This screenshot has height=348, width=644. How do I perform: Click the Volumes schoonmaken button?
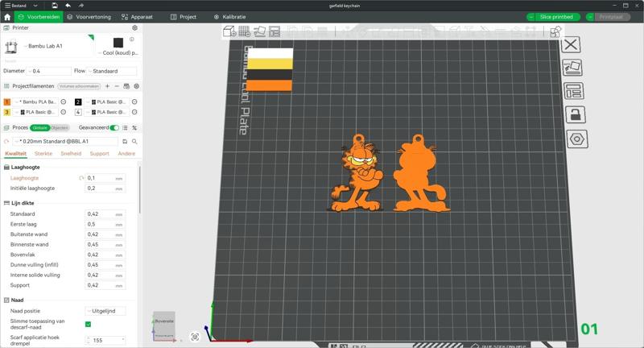click(x=79, y=86)
